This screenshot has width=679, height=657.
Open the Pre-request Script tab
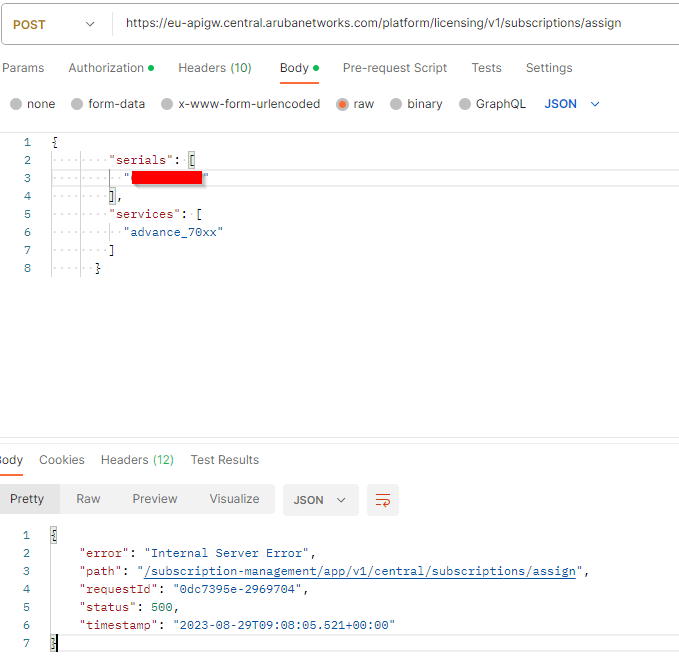click(394, 68)
